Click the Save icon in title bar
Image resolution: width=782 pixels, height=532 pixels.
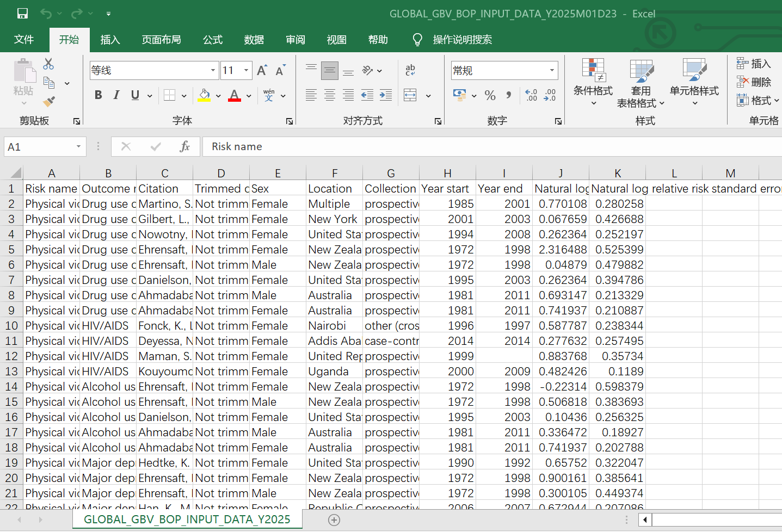(22, 14)
